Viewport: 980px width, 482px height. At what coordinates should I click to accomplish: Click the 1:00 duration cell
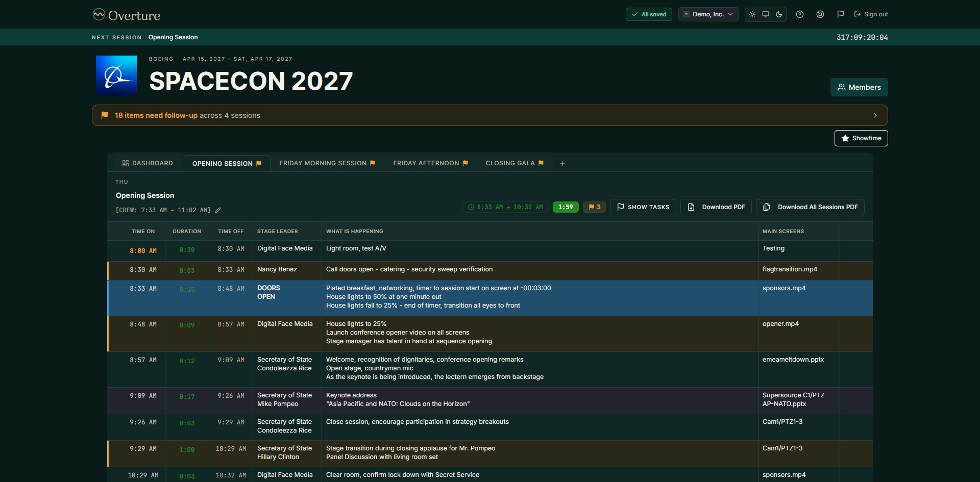187,453
